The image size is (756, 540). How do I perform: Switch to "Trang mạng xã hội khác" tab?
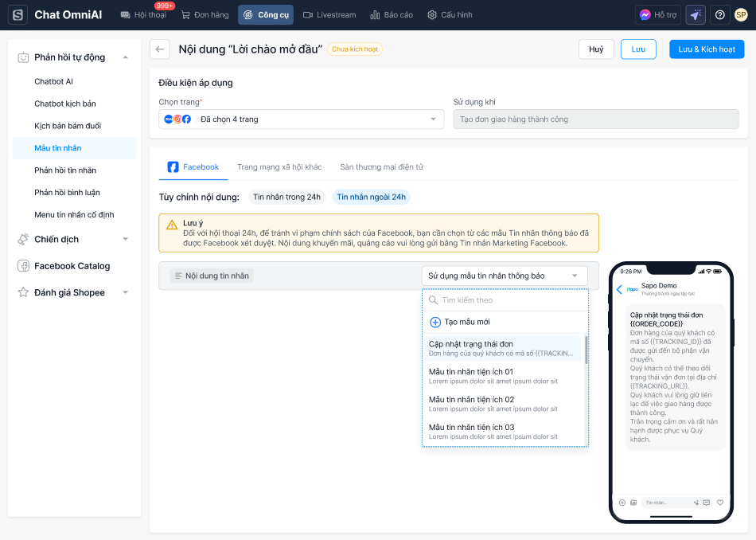point(279,167)
